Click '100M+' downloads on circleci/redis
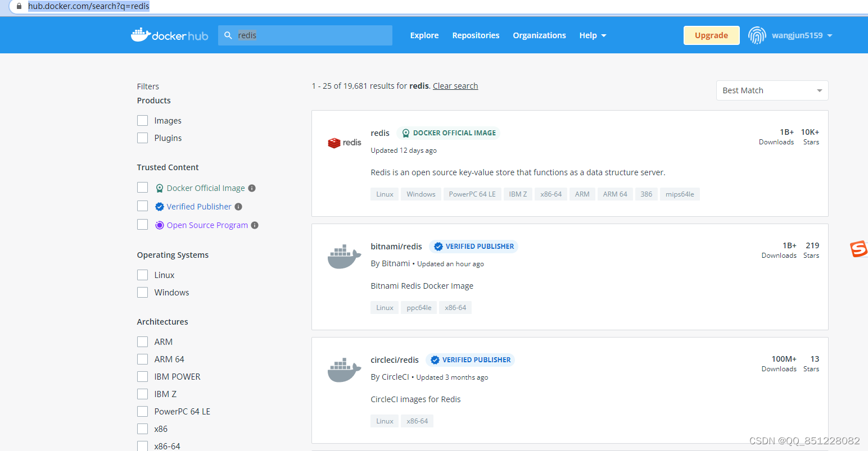Image resolution: width=868 pixels, height=451 pixels. (784, 359)
